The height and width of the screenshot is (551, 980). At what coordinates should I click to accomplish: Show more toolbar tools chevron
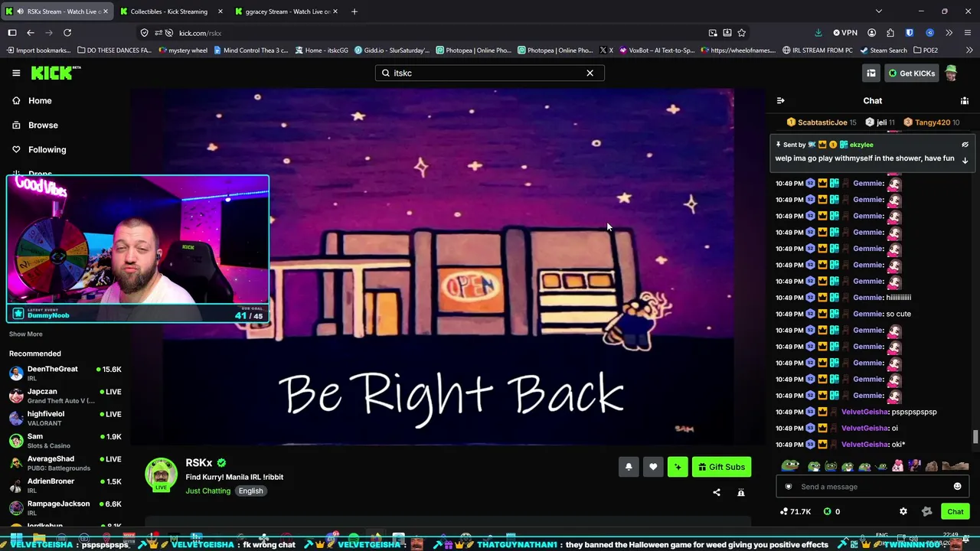949,33
